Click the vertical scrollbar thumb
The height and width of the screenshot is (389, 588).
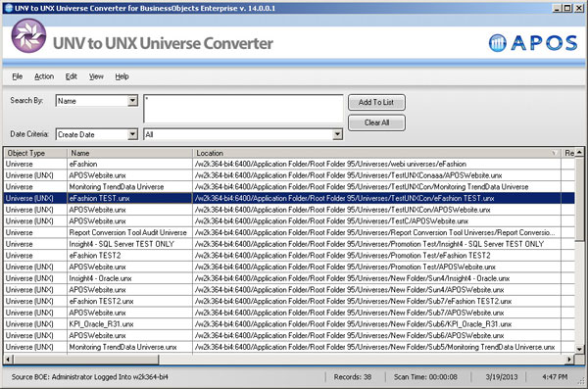(x=579, y=199)
